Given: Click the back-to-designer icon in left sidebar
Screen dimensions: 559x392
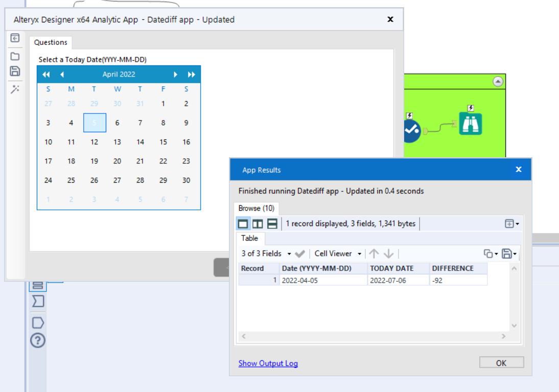Looking at the screenshot, I should 15,38.
